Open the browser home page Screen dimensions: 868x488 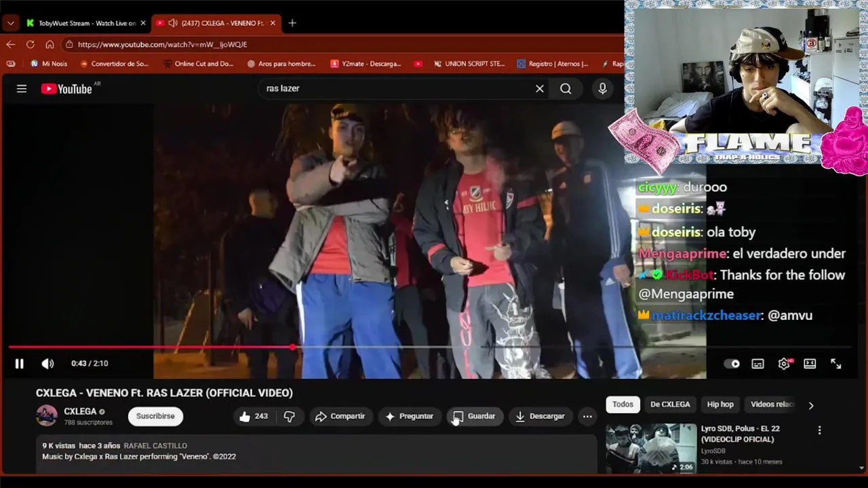point(50,44)
